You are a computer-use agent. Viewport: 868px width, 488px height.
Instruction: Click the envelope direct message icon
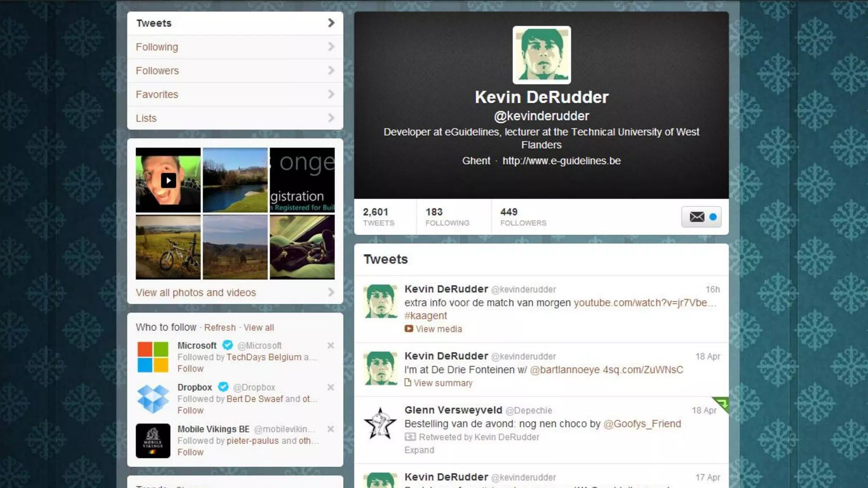tap(697, 217)
